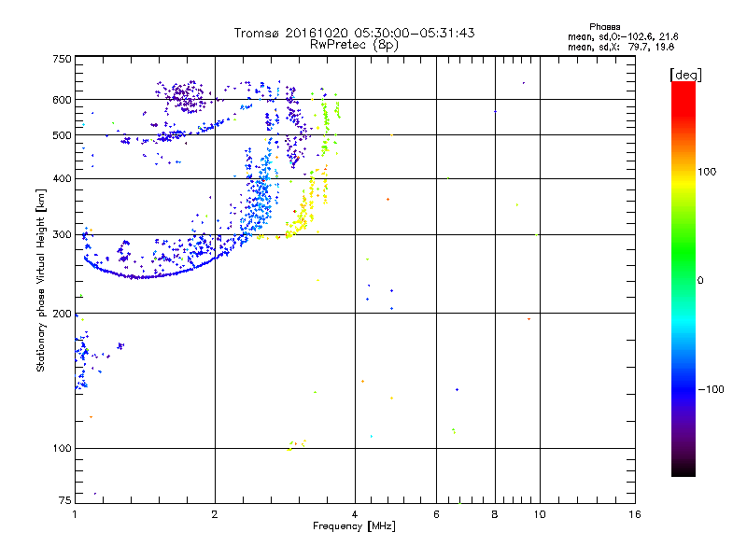The height and width of the screenshot is (560, 747).
Task: Click the '[deg]' unit label above color bar
Action: coord(685,75)
